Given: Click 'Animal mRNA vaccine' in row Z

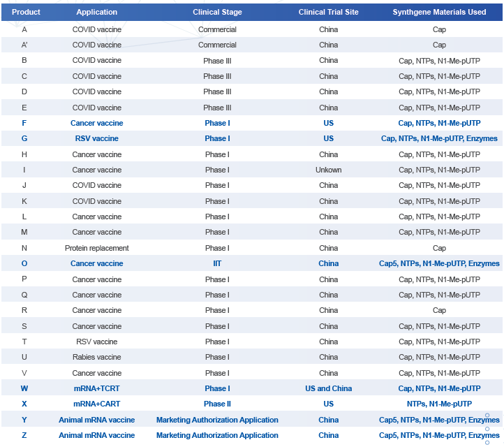Looking at the screenshot, I should 97,435.
